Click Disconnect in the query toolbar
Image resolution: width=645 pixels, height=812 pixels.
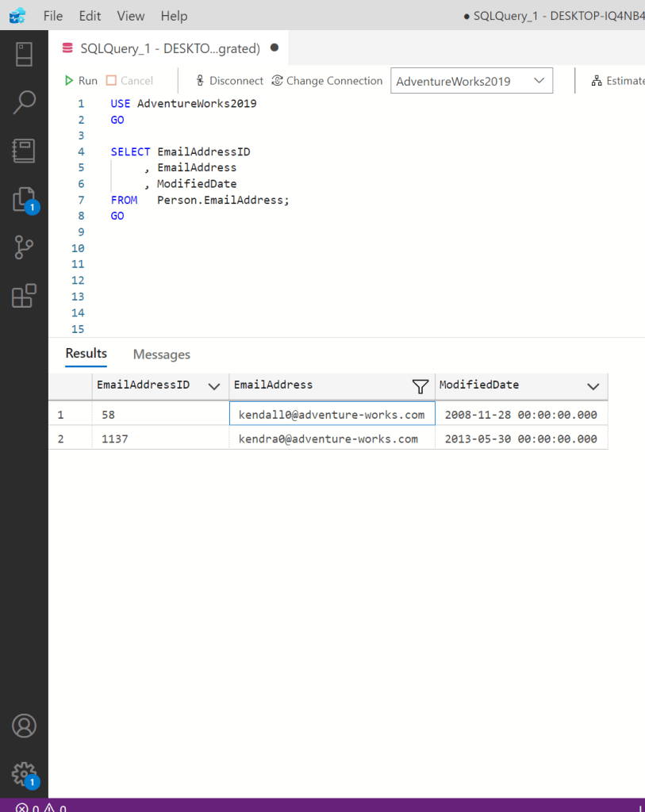coord(228,81)
